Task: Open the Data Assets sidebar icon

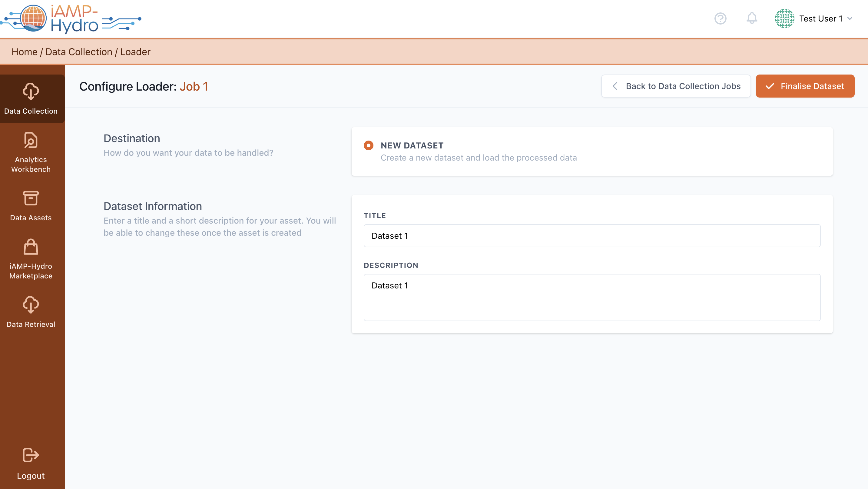Action: pos(31,198)
